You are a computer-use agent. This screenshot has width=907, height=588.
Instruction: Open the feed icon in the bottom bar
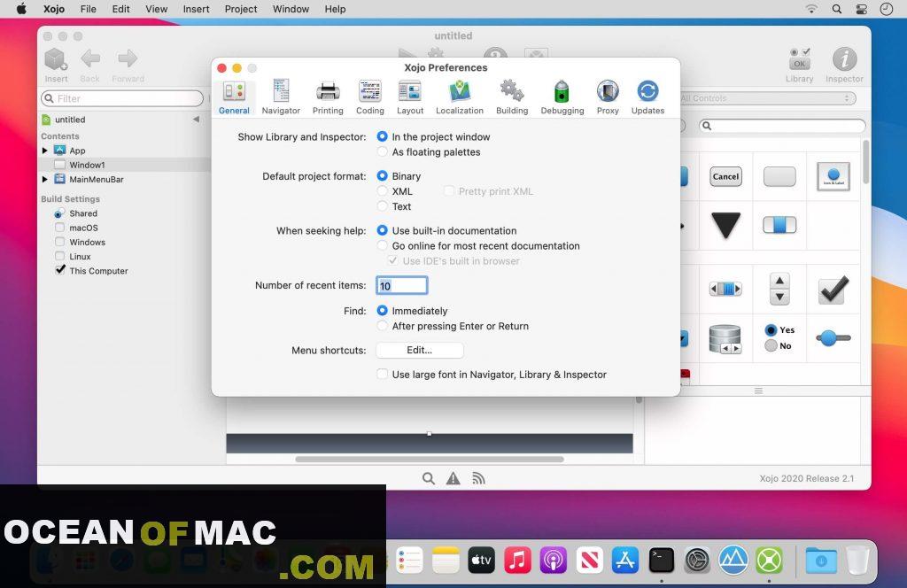tap(478, 478)
